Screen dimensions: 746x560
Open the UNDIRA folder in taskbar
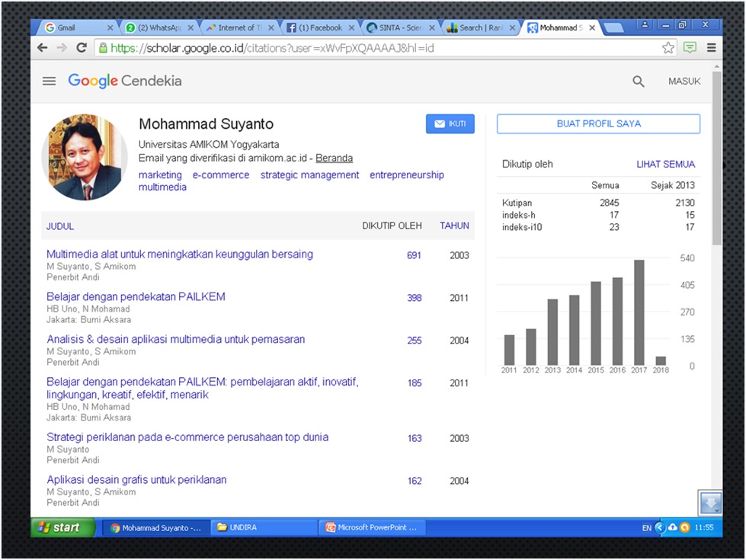[x=264, y=527]
